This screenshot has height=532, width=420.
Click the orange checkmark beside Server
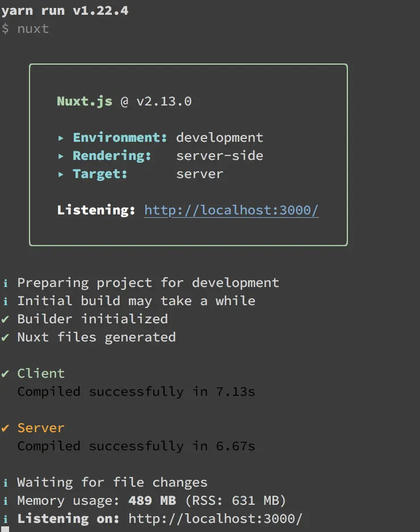[5, 428]
